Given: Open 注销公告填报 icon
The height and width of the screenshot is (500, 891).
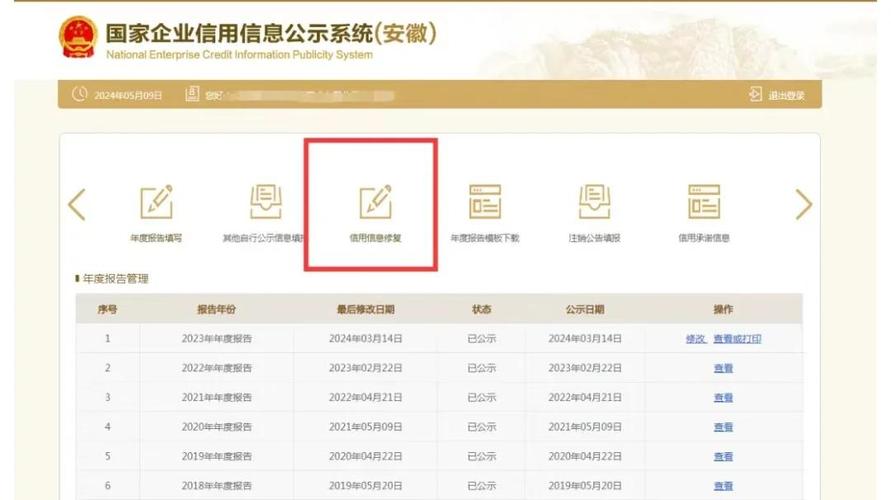Looking at the screenshot, I should click(x=594, y=202).
